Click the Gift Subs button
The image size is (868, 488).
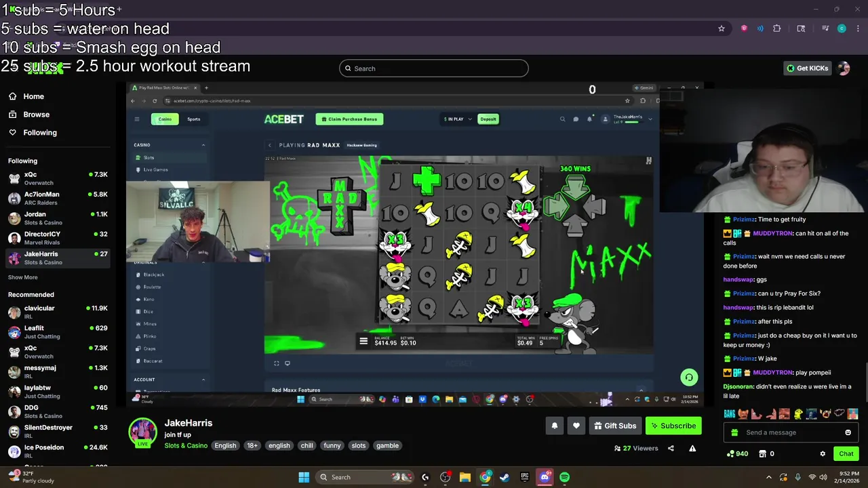tap(615, 426)
